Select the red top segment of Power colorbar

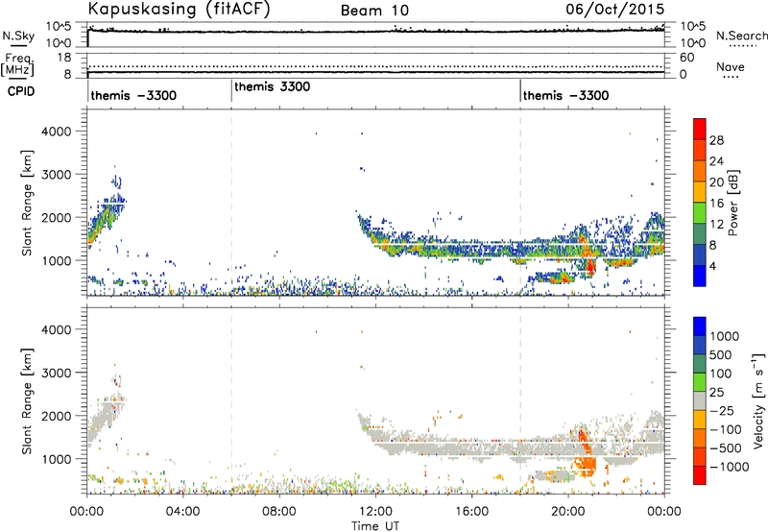(700, 130)
